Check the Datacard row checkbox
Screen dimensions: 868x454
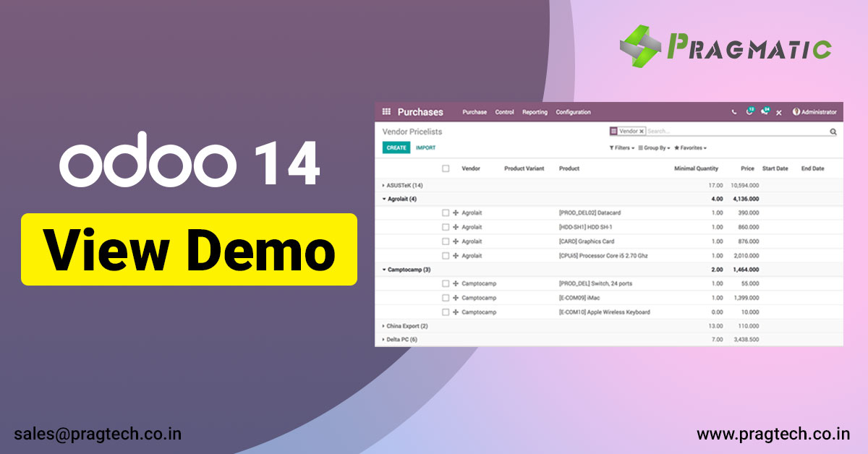point(446,213)
